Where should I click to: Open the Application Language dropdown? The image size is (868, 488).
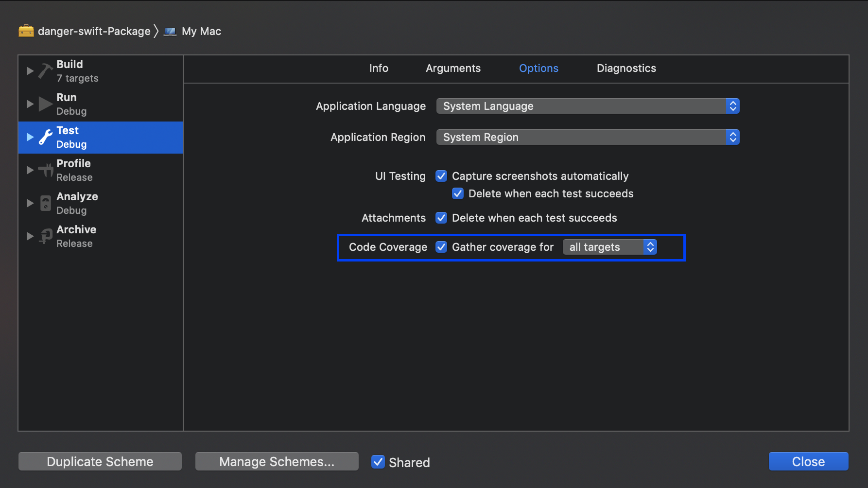[588, 106]
